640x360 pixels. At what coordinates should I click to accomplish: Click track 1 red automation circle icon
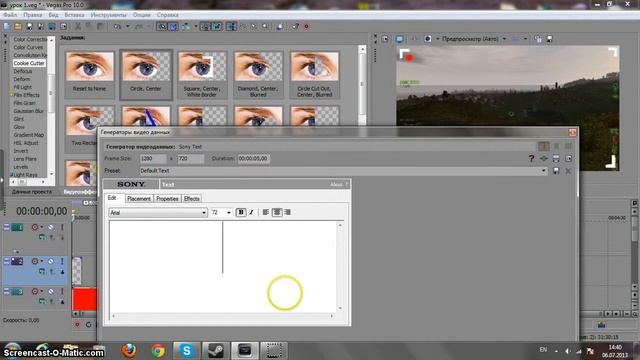(35, 227)
